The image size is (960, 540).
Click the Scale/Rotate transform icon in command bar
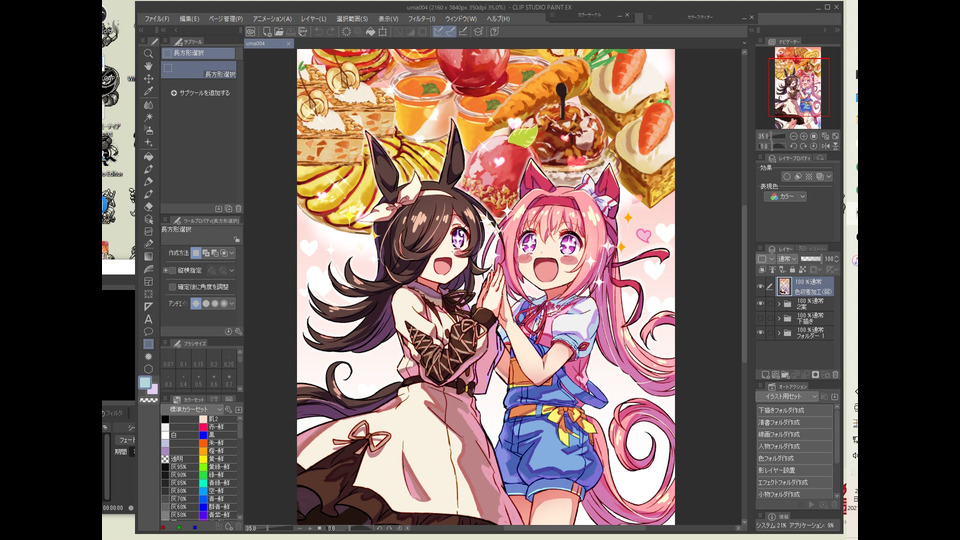(383, 31)
